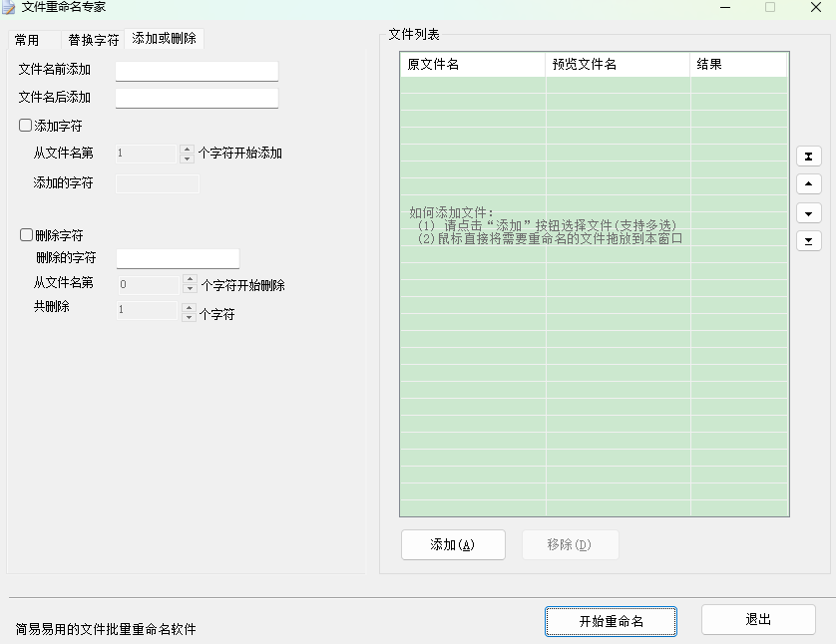The width and height of the screenshot is (836, 644).
Task: Move the selected file down one position
Action: [808, 211]
